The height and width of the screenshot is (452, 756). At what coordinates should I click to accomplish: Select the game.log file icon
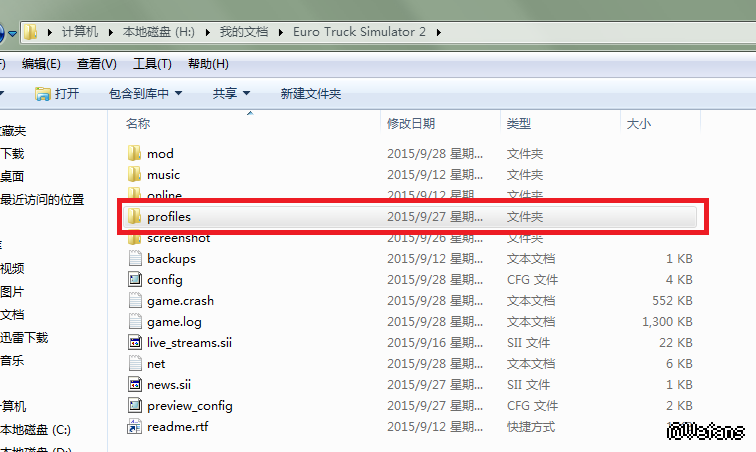(135, 321)
